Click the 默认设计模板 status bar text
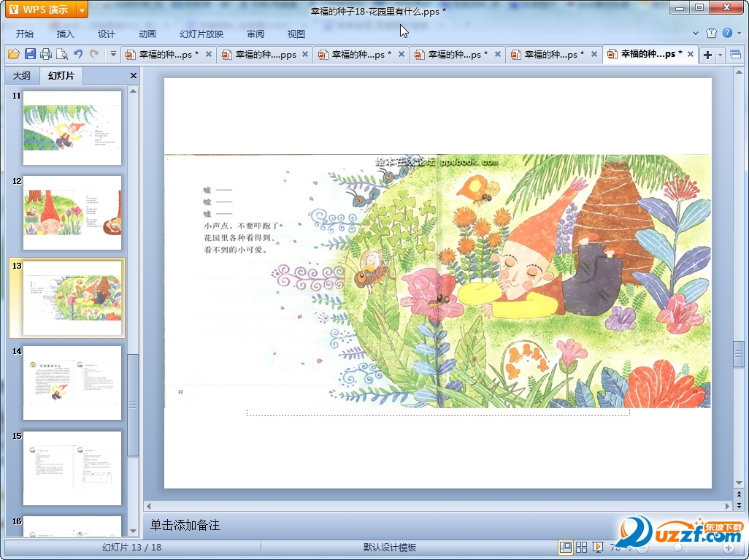 point(389,547)
